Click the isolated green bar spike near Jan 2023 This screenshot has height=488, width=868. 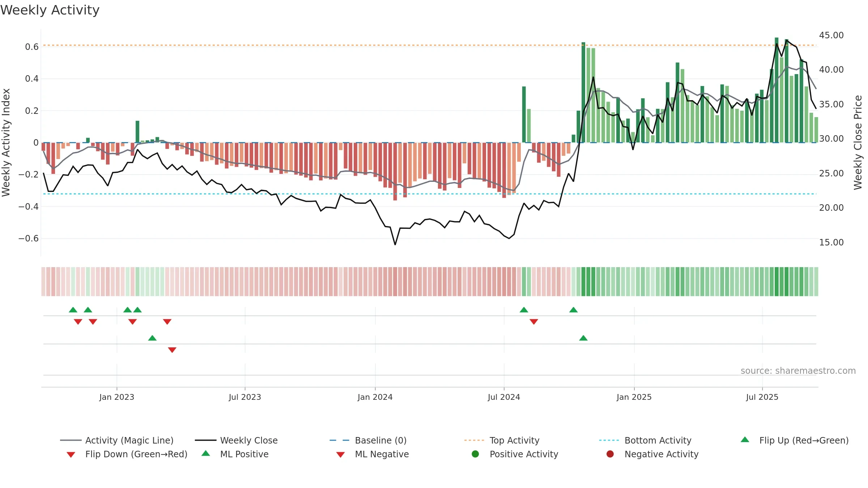click(x=137, y=132)
